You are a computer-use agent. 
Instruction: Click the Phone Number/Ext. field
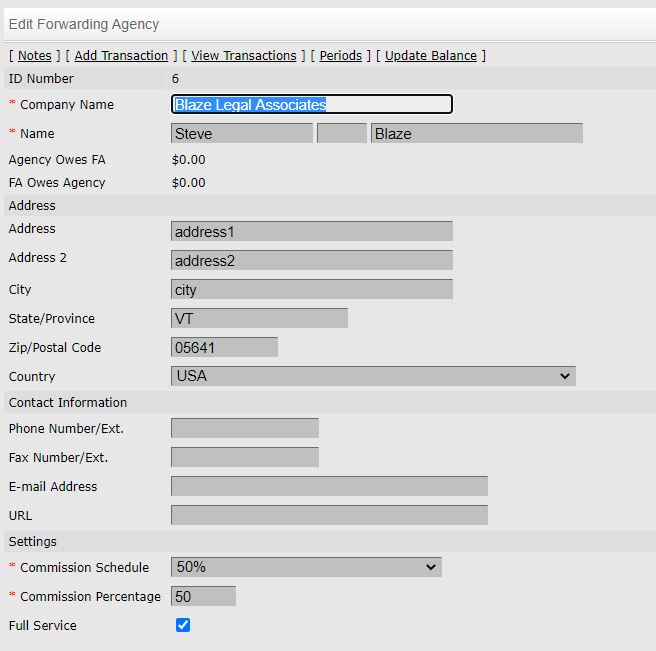245,428
